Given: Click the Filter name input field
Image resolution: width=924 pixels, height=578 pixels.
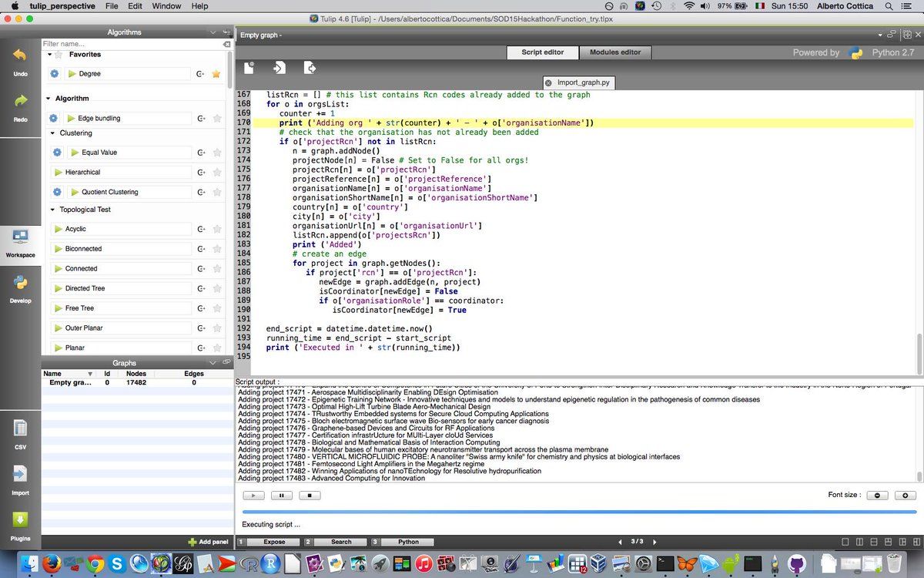Looking at the screenshot, I should click(132, 44).
